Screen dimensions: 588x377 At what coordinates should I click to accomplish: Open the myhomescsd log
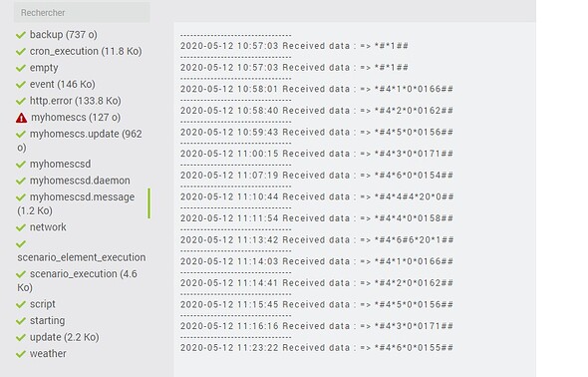tap(60, 164)
